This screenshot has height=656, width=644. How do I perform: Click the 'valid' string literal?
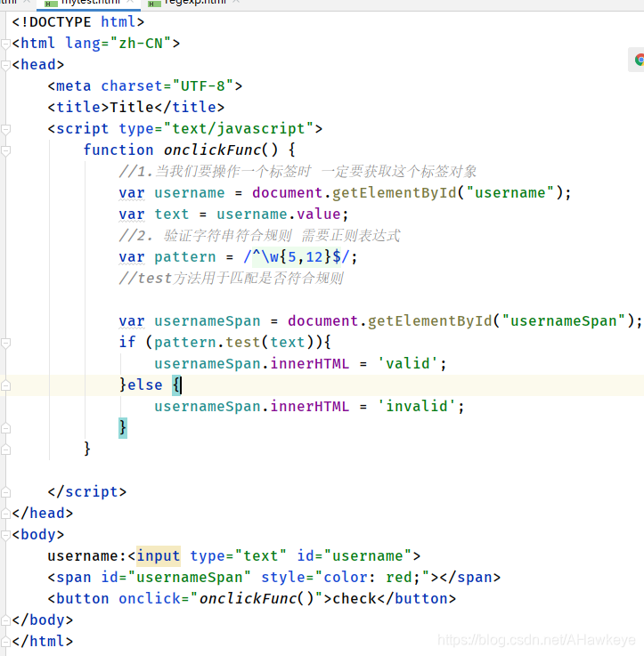click(x=408, y=363)
